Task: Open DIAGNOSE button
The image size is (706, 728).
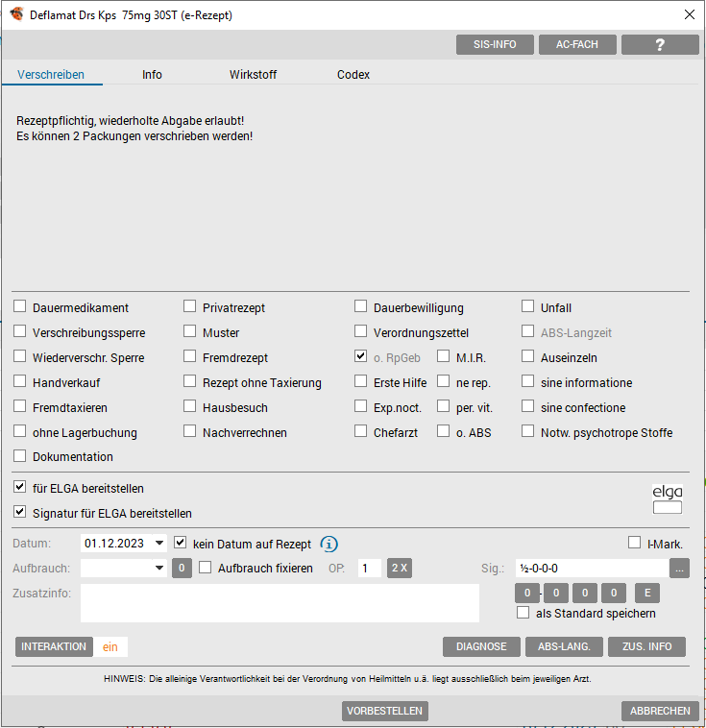Action: 481,646
